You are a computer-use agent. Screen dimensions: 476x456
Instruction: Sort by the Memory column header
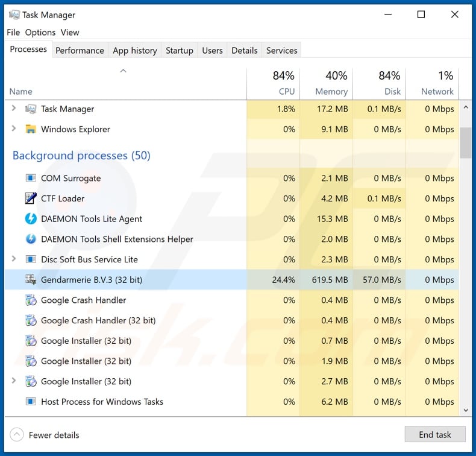(326, 83)
